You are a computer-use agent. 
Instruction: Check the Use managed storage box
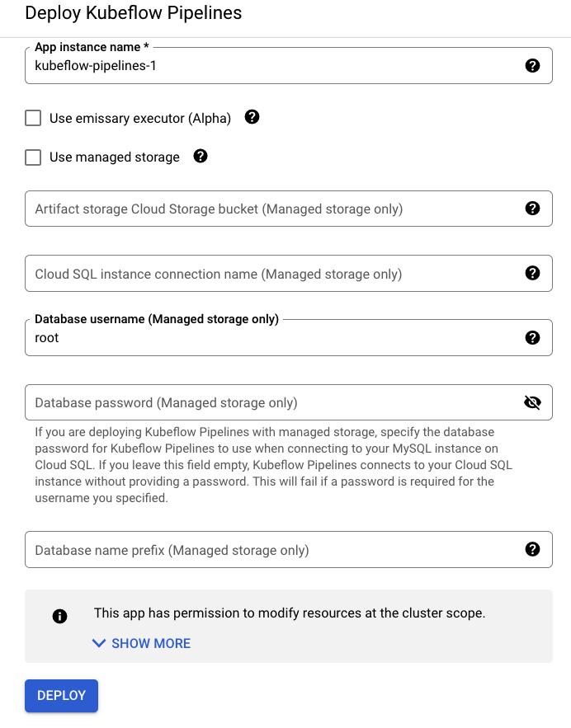(x=33, y=157)
